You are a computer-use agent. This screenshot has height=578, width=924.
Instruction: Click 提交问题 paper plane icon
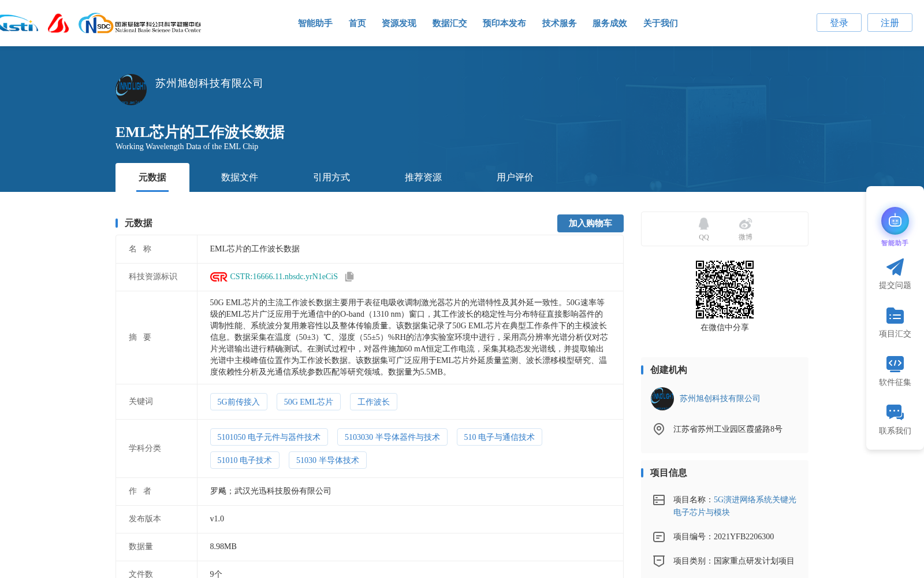895,267
